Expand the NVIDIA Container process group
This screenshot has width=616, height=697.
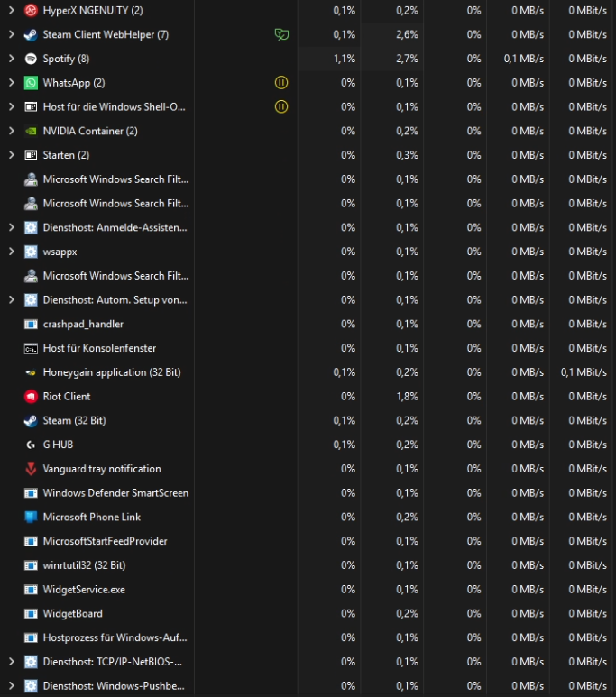(12, 131)
